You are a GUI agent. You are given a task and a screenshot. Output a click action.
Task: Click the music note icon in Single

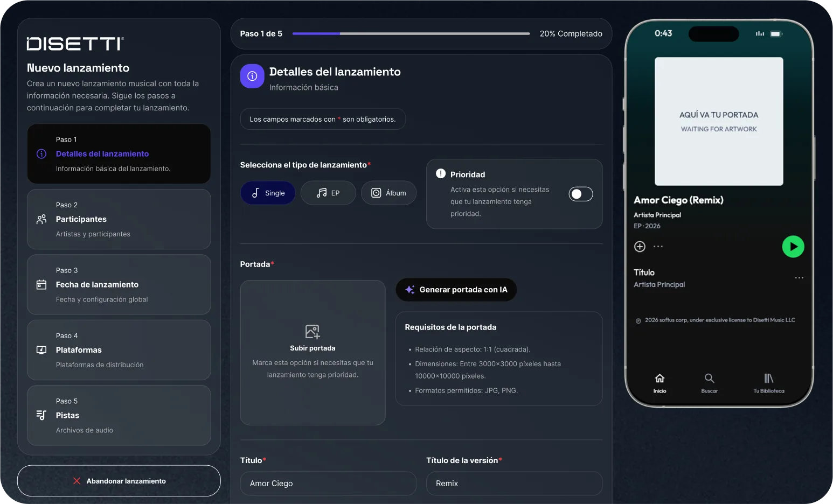(x=255, y=193)
